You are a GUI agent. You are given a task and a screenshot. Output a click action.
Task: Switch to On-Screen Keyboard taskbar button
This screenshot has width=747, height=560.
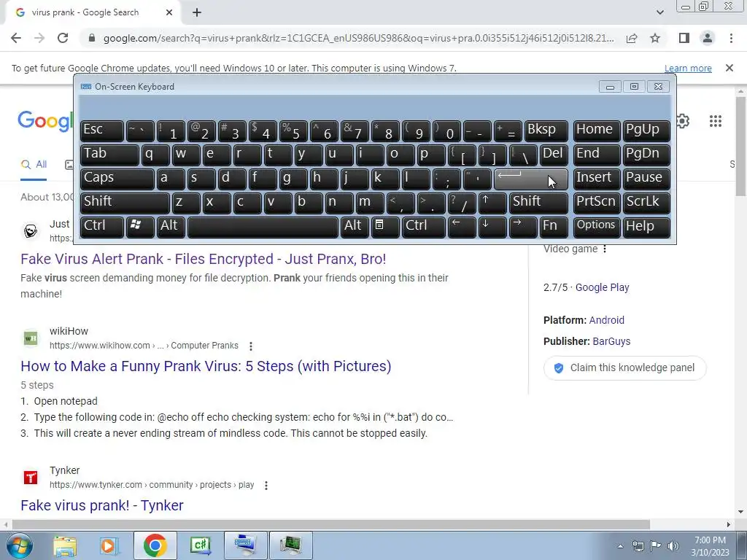coord(245,545)
